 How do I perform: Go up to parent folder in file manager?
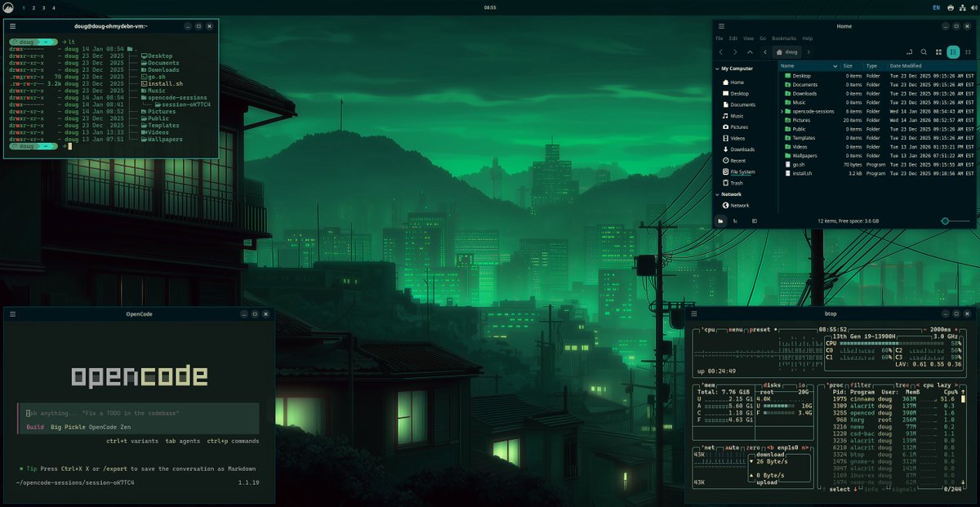[750, 52]
